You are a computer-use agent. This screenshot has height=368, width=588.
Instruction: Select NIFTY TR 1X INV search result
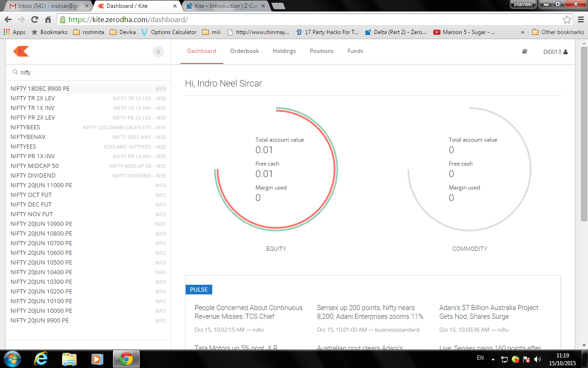point(88,108)
